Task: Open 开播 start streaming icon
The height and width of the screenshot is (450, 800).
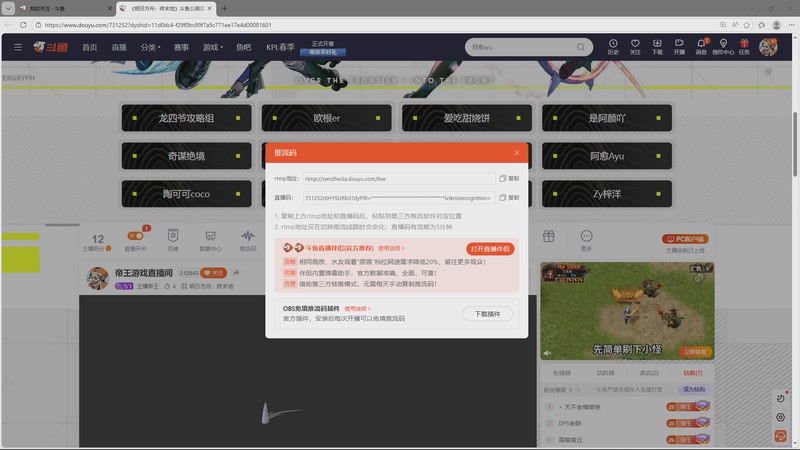Action: tap(679, 46)
